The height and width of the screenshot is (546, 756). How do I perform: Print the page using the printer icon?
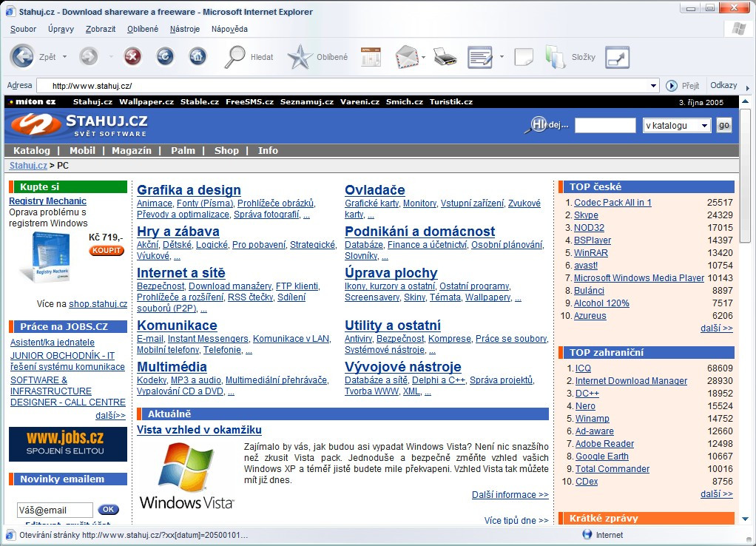445,57
